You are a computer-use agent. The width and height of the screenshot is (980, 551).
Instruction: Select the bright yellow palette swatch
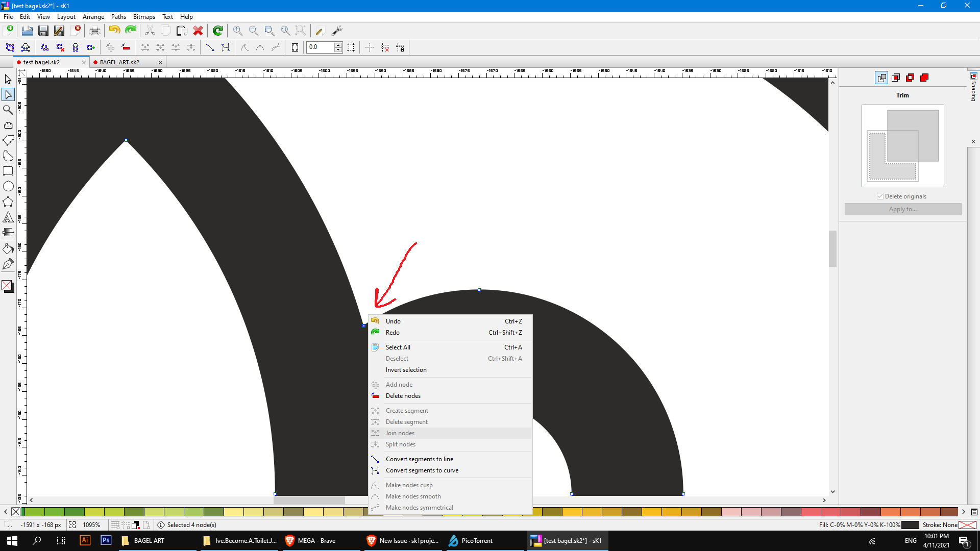click(572, 512)
